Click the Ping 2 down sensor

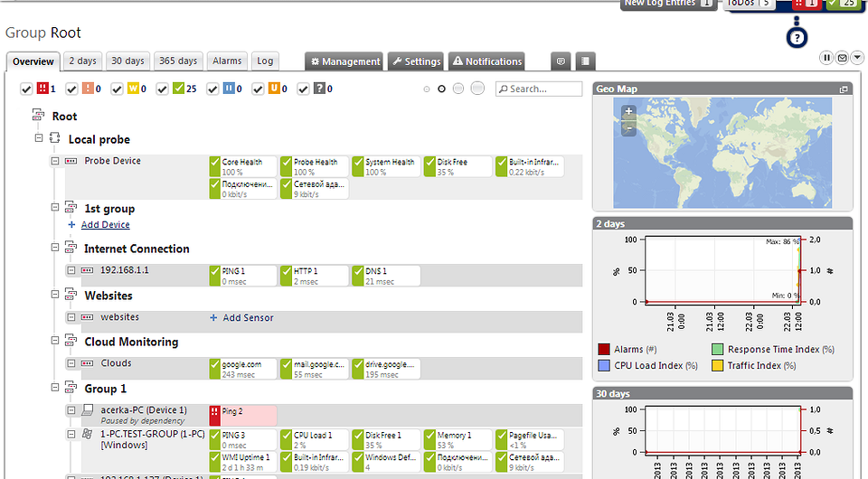242,415
